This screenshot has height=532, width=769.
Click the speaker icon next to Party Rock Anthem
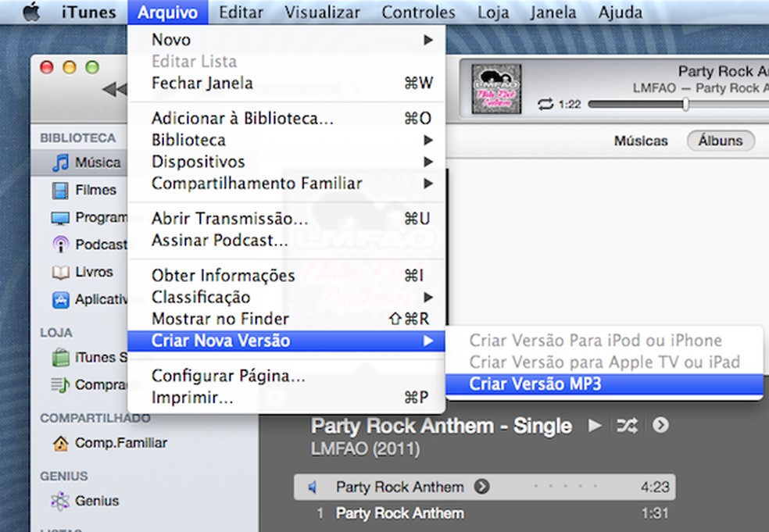pos(313,487)
